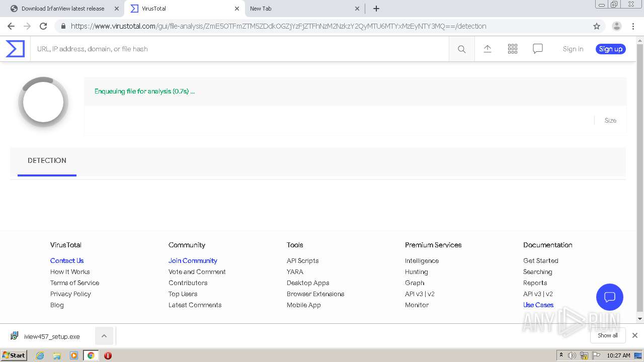The image size is (644, 362).
Task: Open Graph link
Action: click(x=415, y=283)
